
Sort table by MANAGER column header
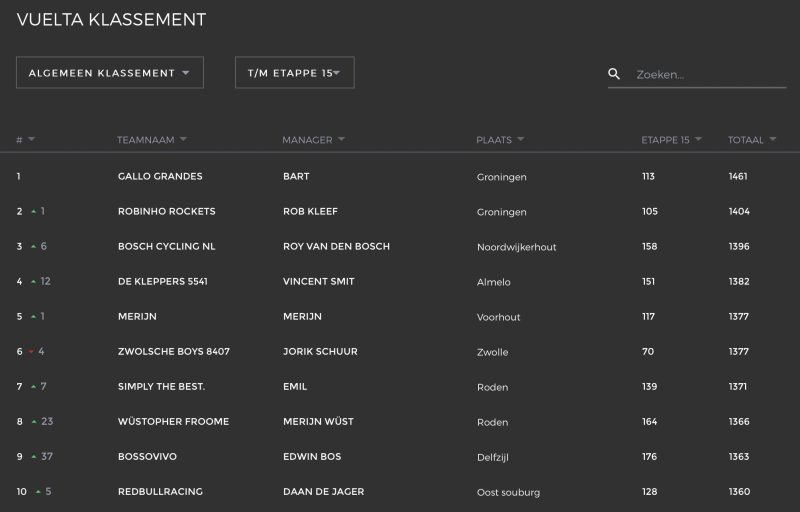[307, 140]
